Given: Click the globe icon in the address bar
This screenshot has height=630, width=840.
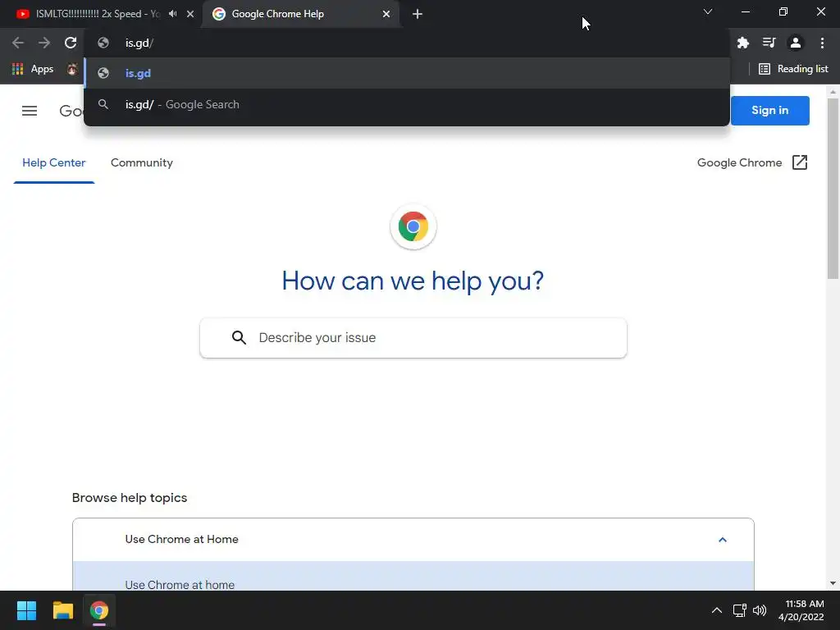Looking at the screenshot, I should tap(103, 43).
